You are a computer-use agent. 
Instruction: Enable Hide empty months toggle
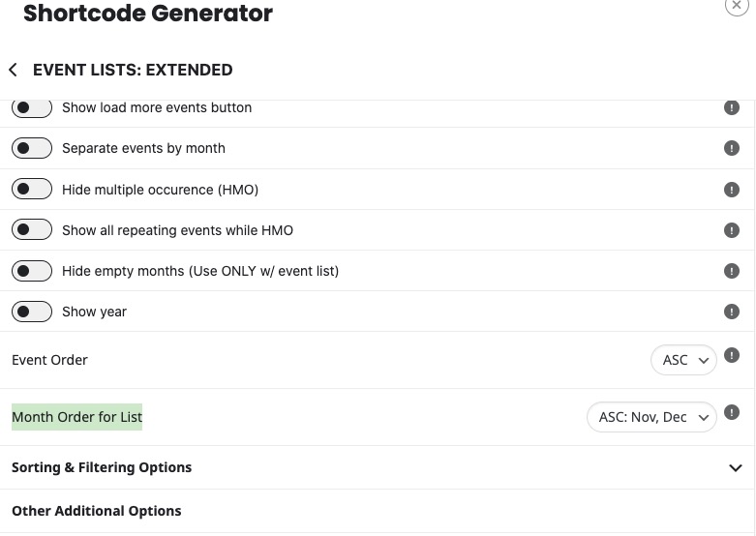coord(32,270)
